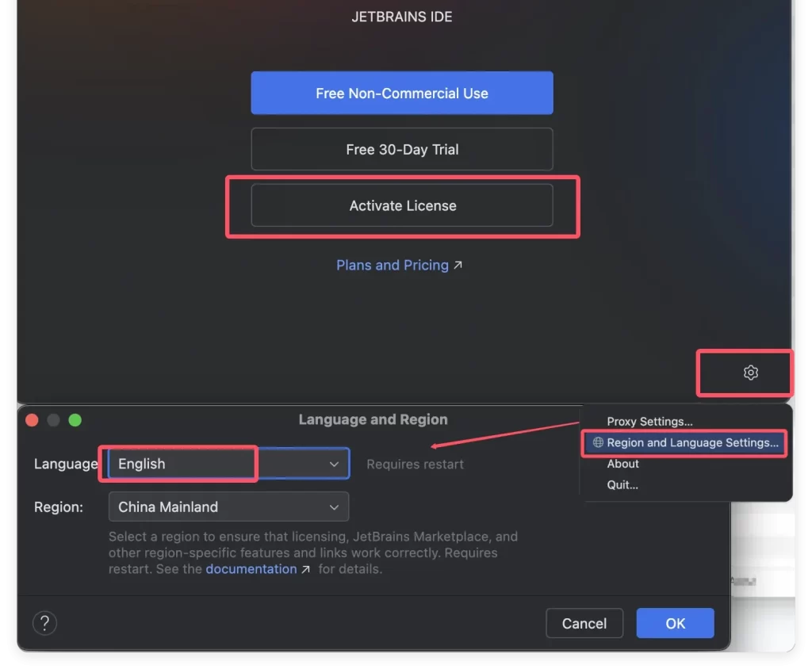
Task: Follow the documentation hyperlink
Action: click(x=251, y=569)
